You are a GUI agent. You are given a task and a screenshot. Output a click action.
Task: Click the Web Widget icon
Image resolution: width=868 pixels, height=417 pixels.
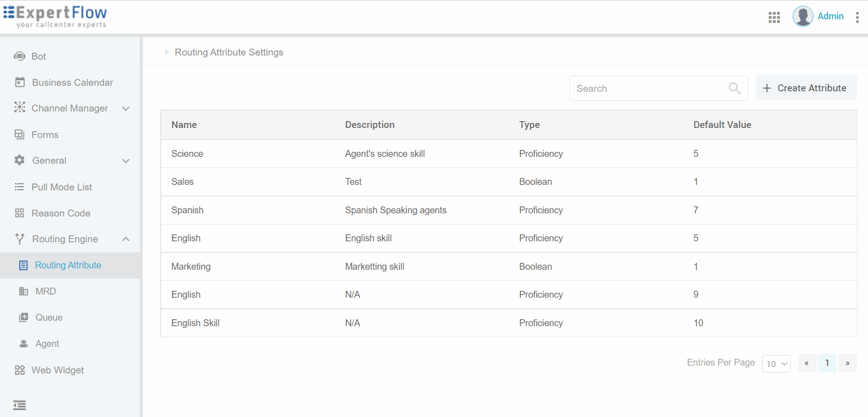coord(20,370)
